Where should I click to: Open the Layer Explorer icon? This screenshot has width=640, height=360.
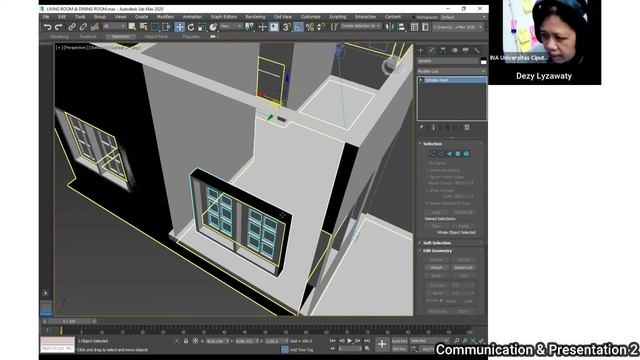coord(414,27)
